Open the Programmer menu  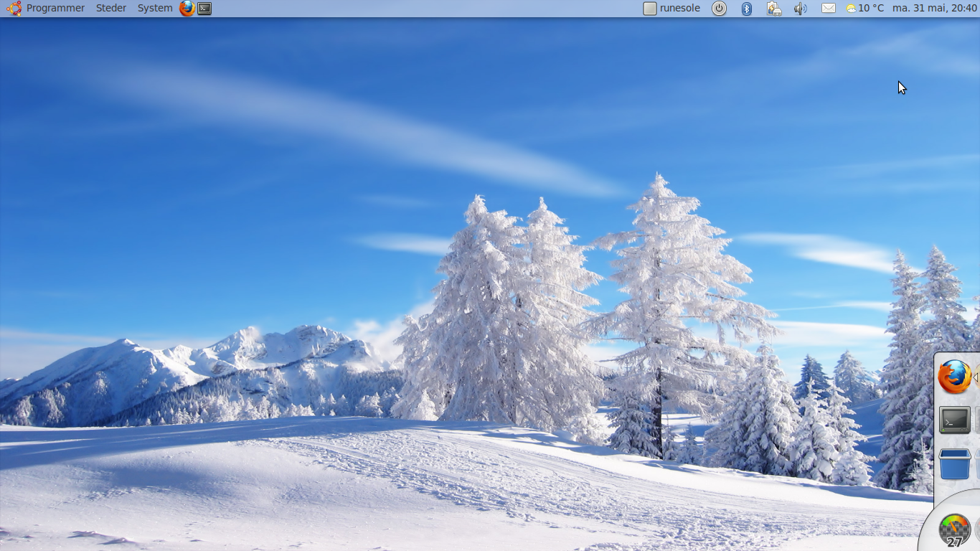point(55,9)
